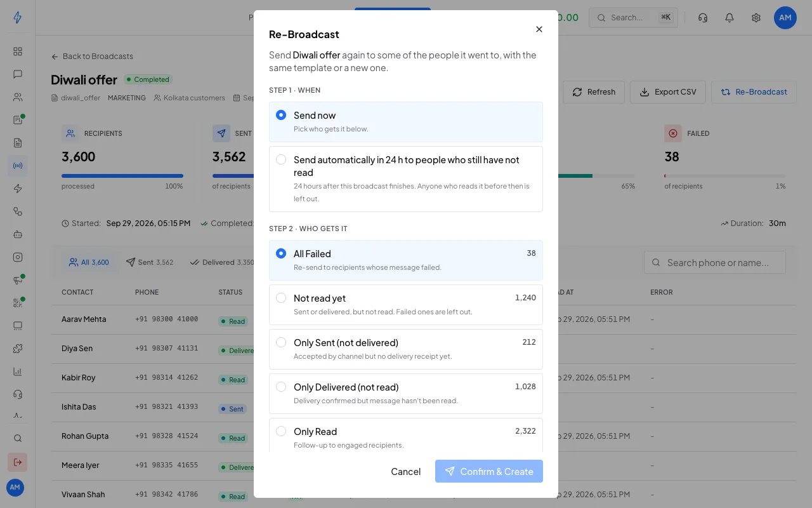Choose "Send automatically in 24 h" option
This screenshot has width=812, height=508.
[406, 179]
